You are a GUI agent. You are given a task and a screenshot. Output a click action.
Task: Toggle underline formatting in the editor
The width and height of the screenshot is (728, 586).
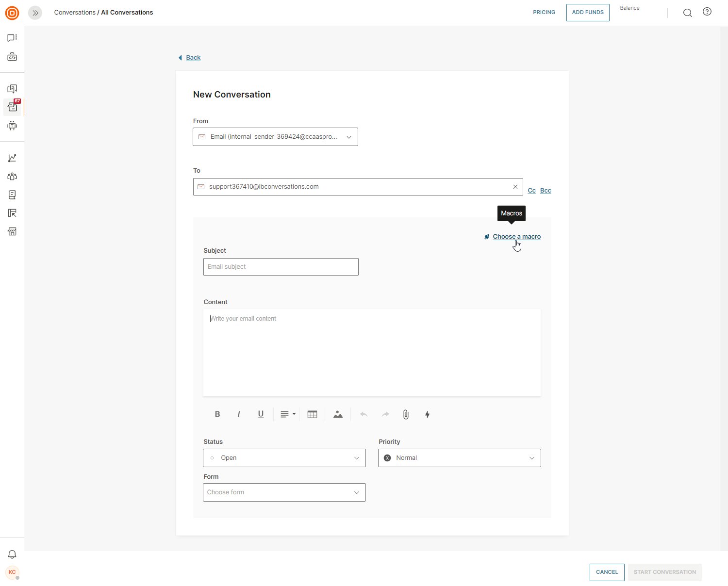tap(261, 414)
